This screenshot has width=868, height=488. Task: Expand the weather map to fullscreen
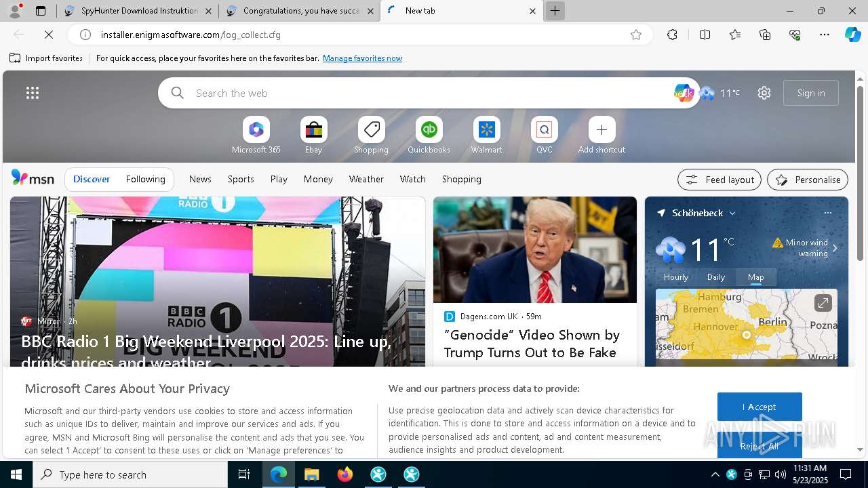pos(823,303)
